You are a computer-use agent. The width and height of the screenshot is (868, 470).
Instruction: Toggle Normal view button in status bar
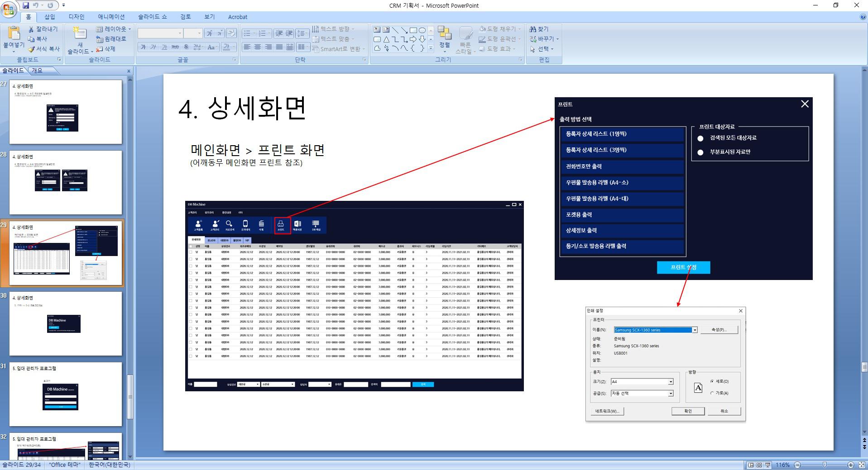751,465
